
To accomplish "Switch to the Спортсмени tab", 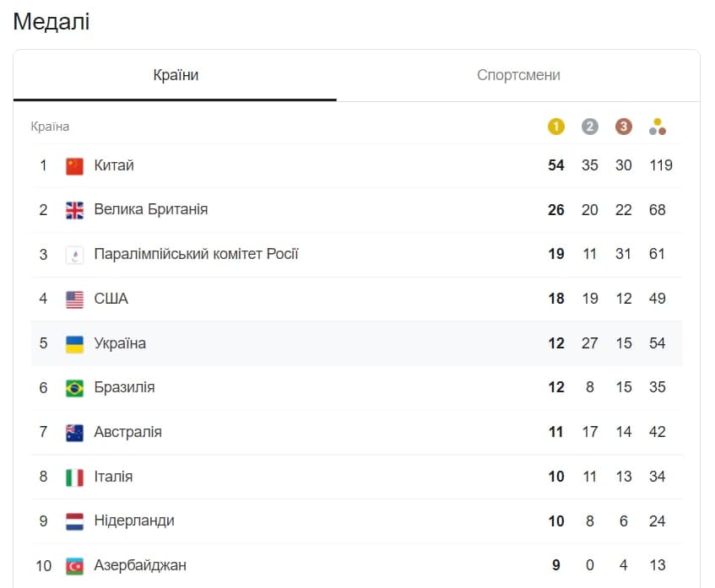I will click(518, 75).
